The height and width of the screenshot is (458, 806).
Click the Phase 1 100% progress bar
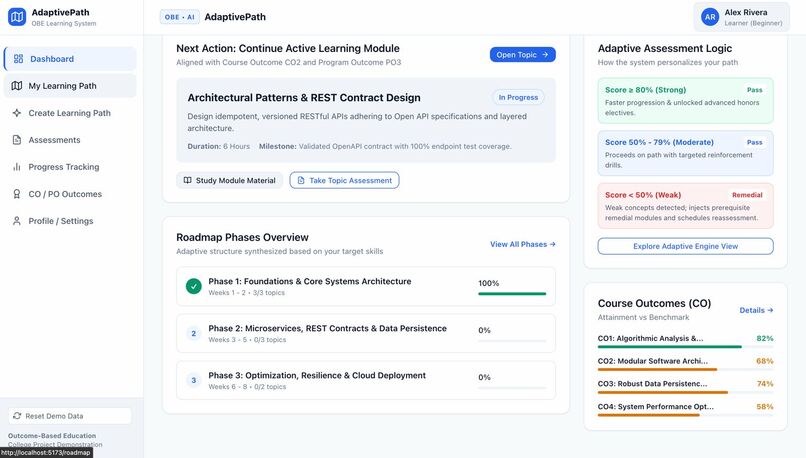click(512, 294)
